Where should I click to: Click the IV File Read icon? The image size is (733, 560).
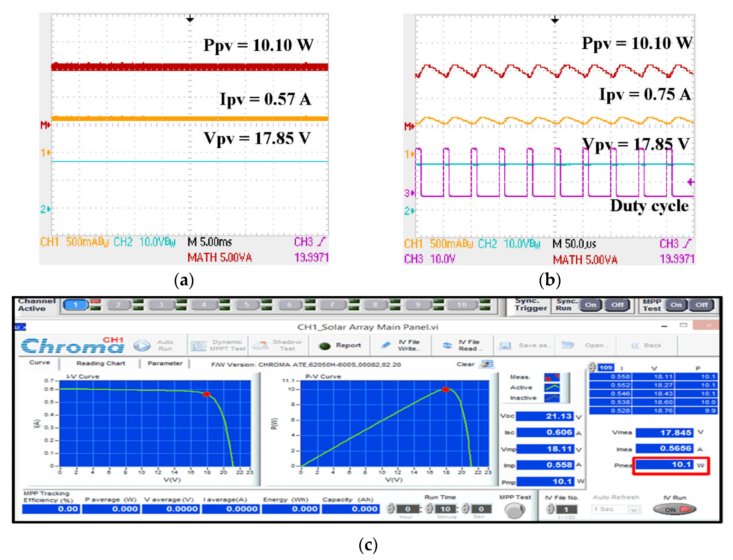pos(447,345)
